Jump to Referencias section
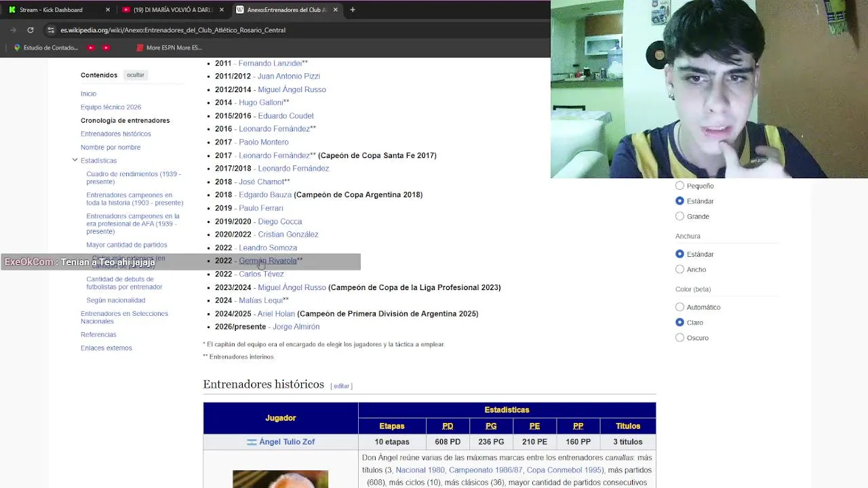Screen dimensions: 868x488 (x=98, y=334)
